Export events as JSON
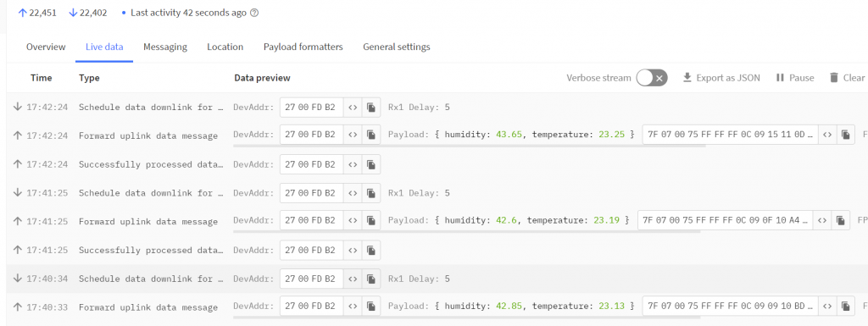 coord(721,78)
